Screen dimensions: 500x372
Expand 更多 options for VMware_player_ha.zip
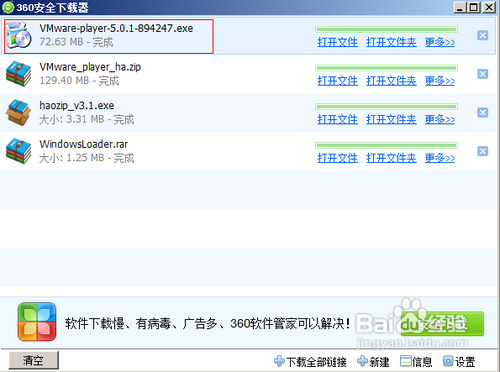(440, 81)
